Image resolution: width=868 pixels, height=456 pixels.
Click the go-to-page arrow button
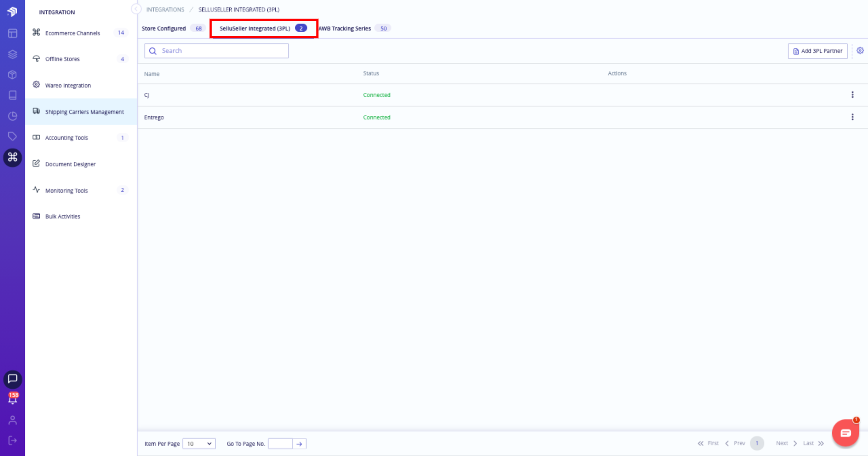pos(299,444)
